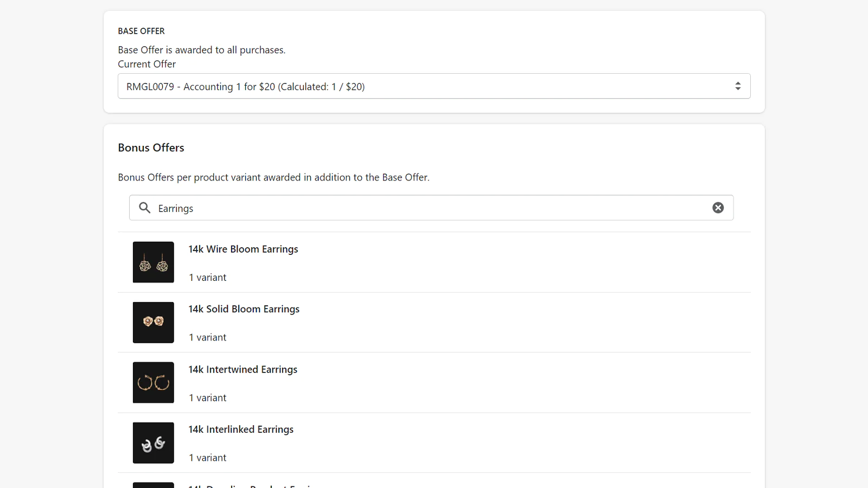Image resolution: width=868 pixels, height=488 pixels.
Task: Open the 14k Wire Bloom Earrings title
Action: (x=243, y=249)
